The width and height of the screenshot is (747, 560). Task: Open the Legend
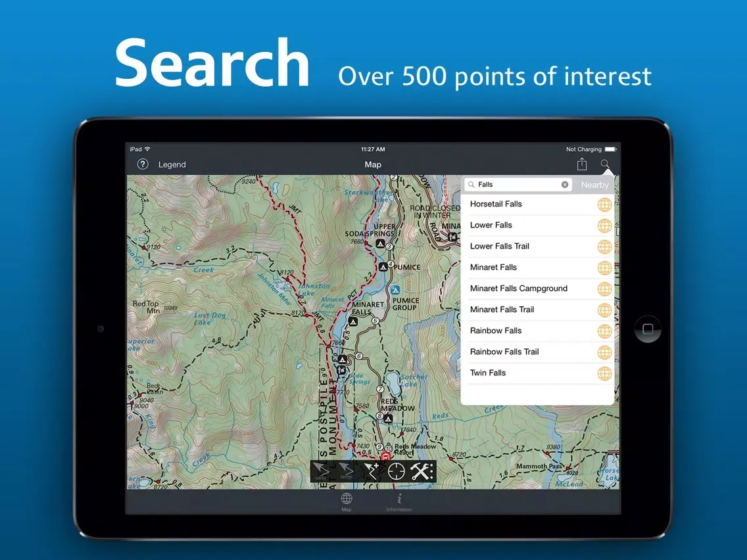[x=172, y=164]
